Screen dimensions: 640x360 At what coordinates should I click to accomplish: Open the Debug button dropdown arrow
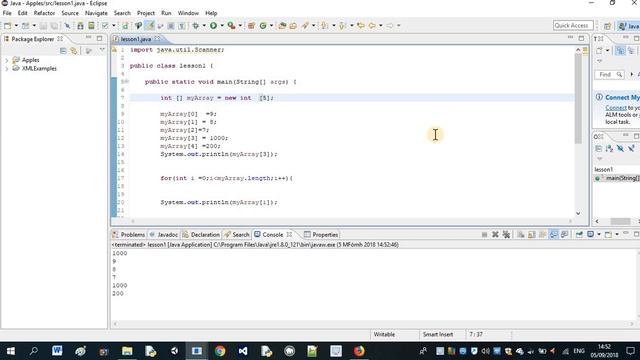click(x=204, y=26)
